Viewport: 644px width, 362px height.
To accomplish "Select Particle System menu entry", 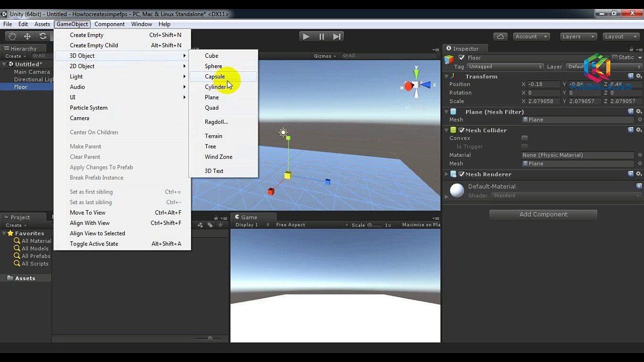I will click(122, 108).
